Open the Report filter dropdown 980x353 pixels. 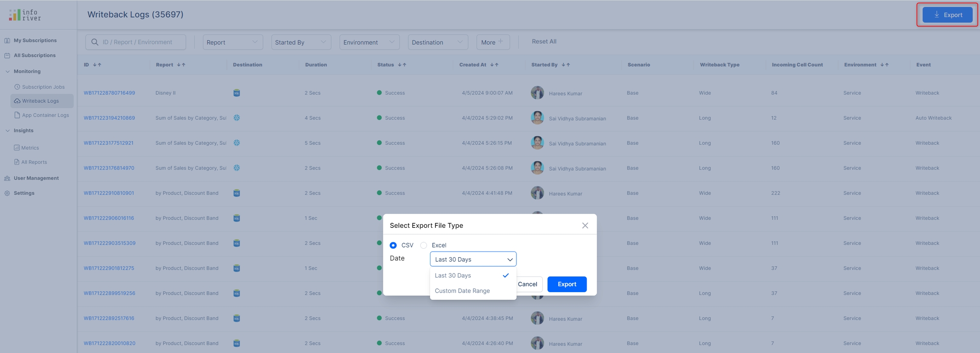coord(233,42)
